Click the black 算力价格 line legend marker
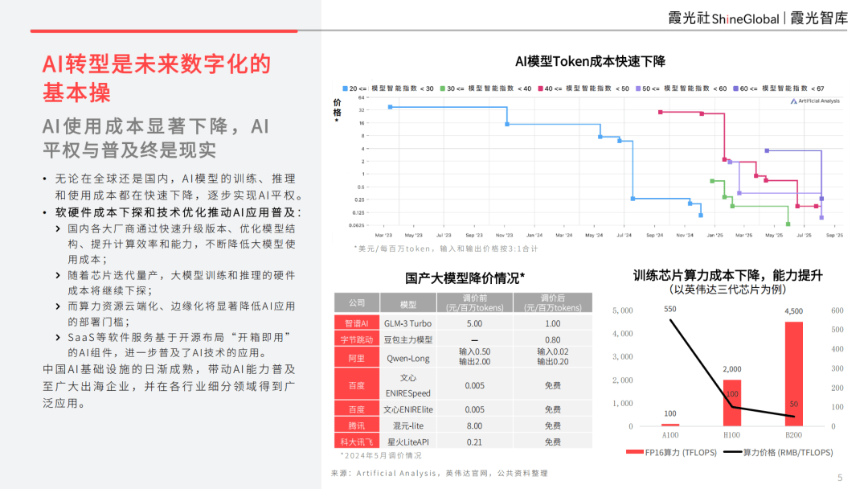Viewport: 868px width, 489px height. (x=734, y=453)
